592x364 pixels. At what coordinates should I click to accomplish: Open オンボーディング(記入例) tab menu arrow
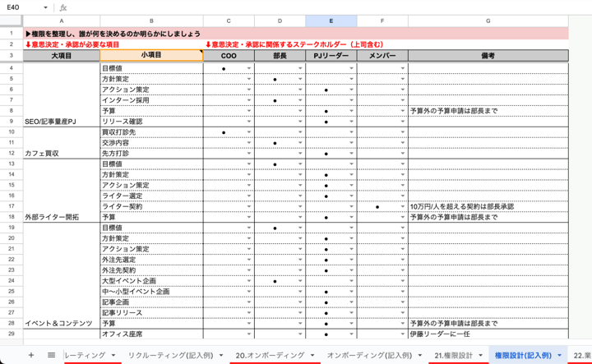pyautogui.click(x=420, y=355)
